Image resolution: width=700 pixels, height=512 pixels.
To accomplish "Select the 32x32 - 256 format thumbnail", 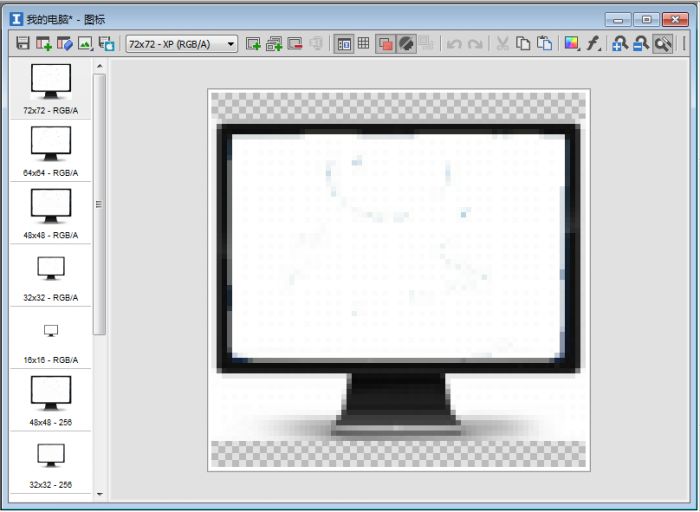I will (50, 463).
